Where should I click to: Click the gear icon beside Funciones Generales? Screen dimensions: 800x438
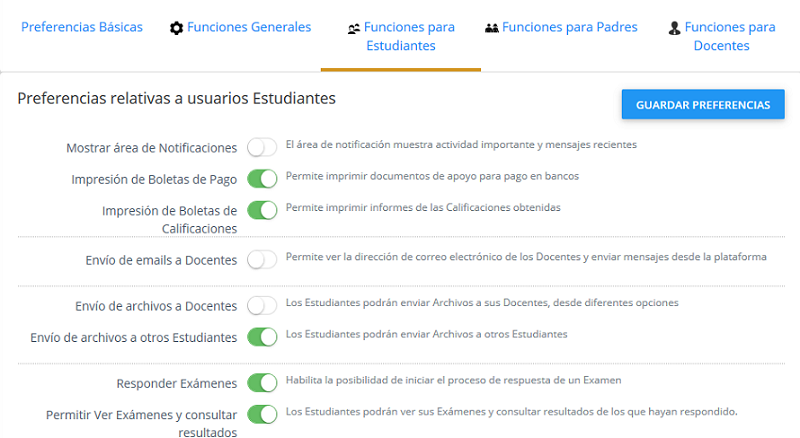point(177,28)
